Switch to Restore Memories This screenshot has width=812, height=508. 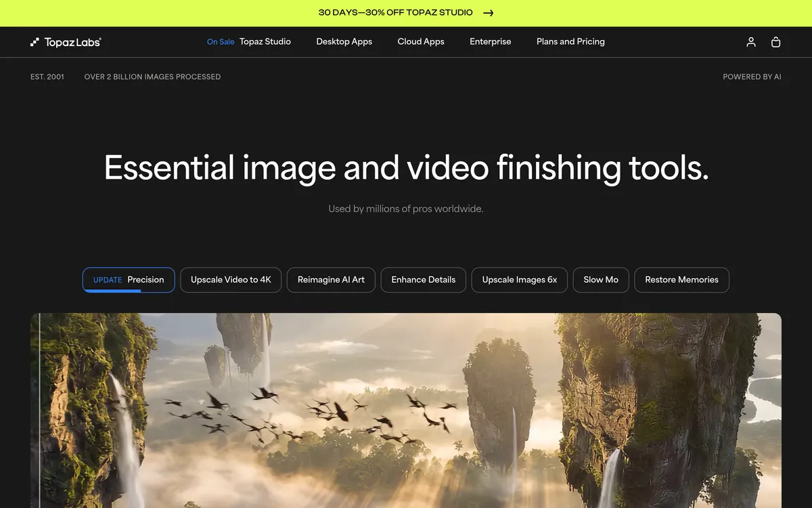(x=681, y=280)
